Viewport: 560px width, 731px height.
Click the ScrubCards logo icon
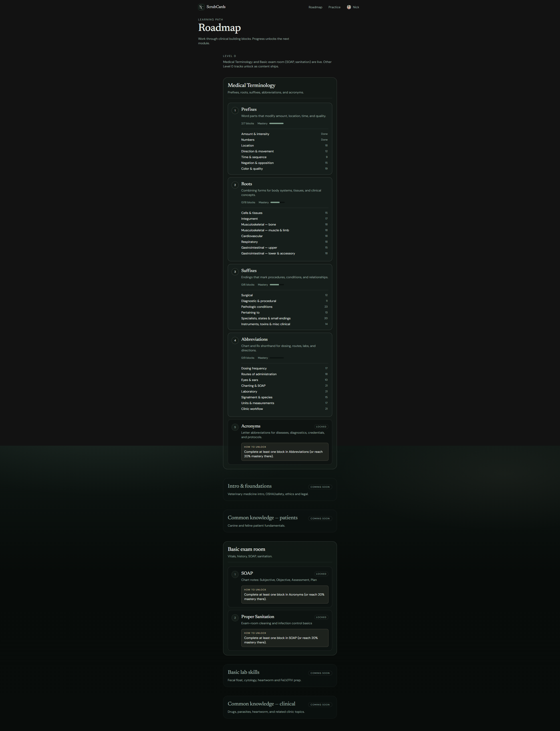[201, 7]
